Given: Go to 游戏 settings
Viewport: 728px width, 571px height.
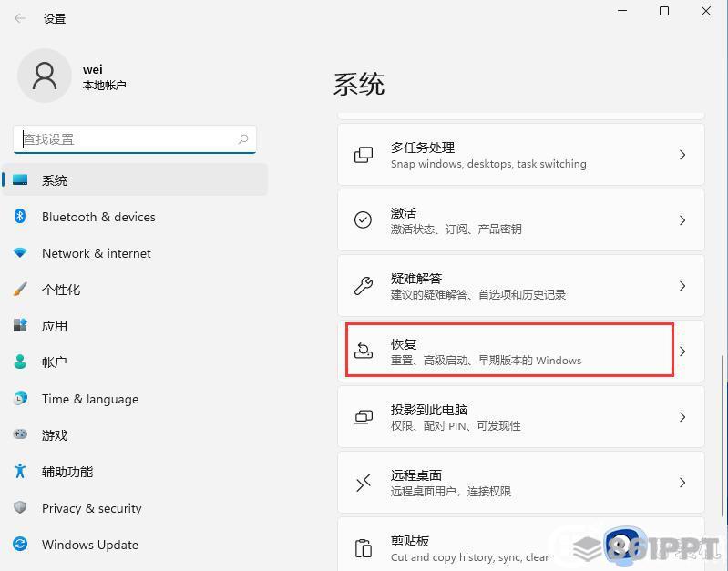Looking at the screenshot, I should pyautogui.click(x=135, y=435).
